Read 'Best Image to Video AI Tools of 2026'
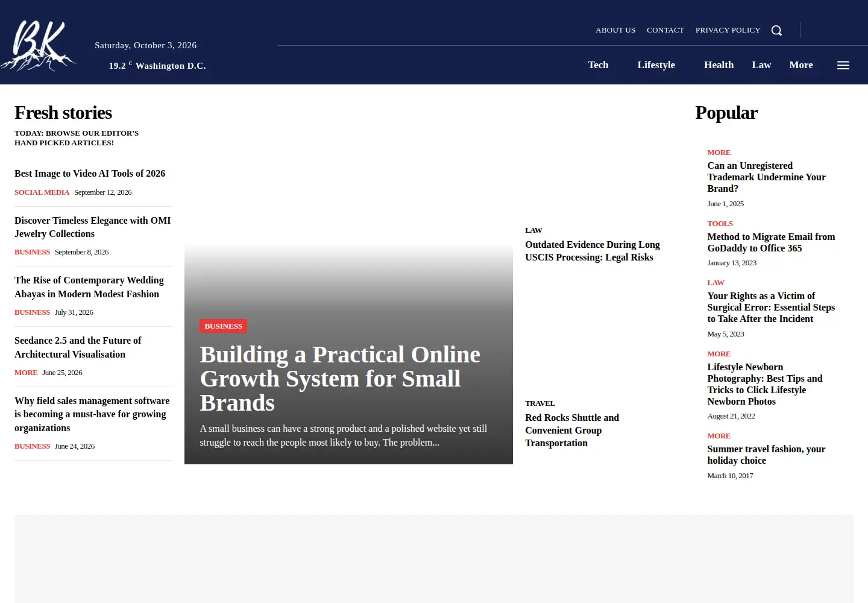 pyautogui.click(x=90, y=174)
